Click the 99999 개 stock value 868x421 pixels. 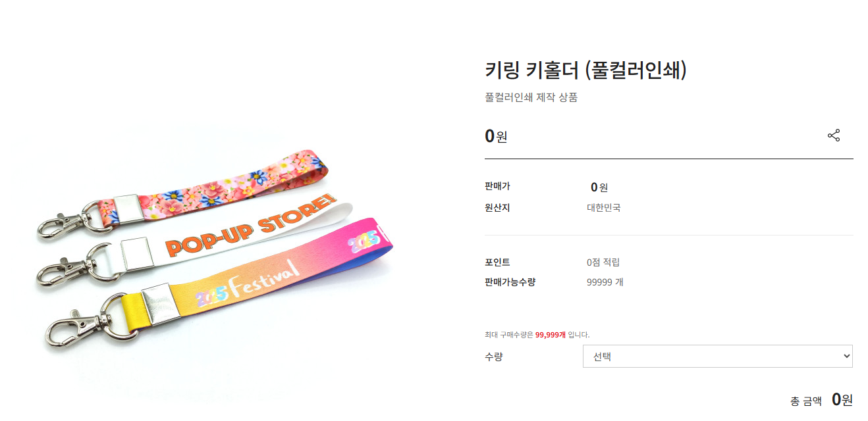[605, 282]
